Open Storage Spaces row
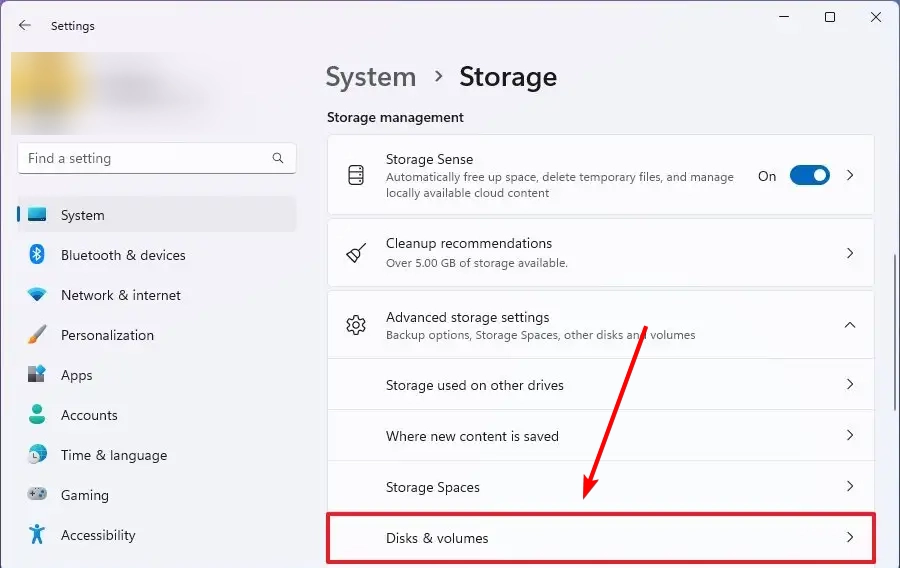Image resolution: width=900 pixels, height=568 pixels. point(601,487)
